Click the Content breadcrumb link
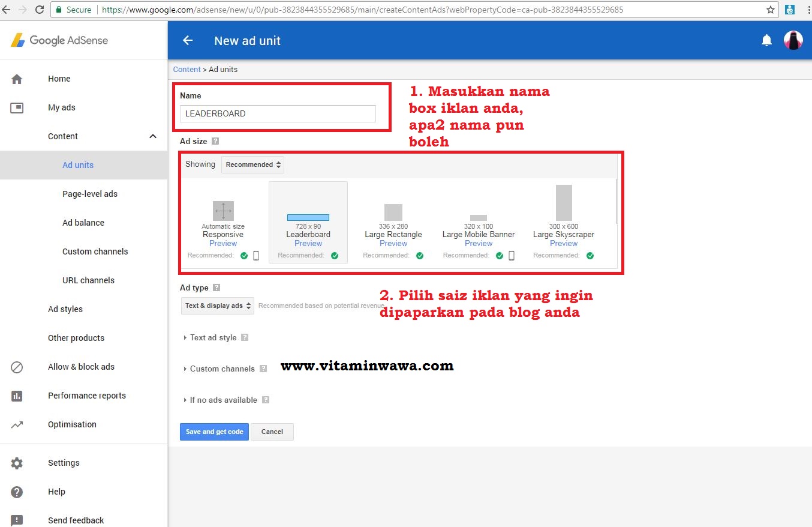Screen dimensions: 812x527 [187, 69]
